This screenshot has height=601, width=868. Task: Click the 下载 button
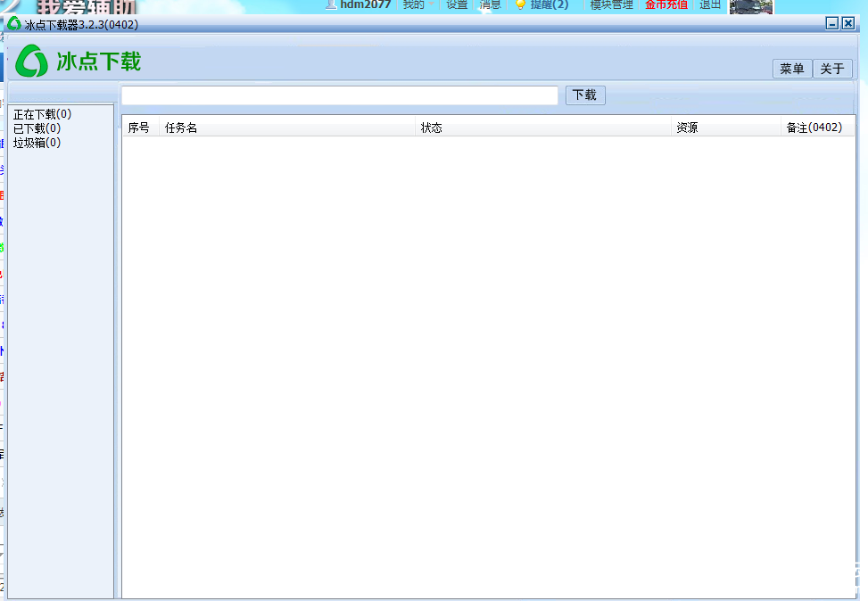pos(585,95)
